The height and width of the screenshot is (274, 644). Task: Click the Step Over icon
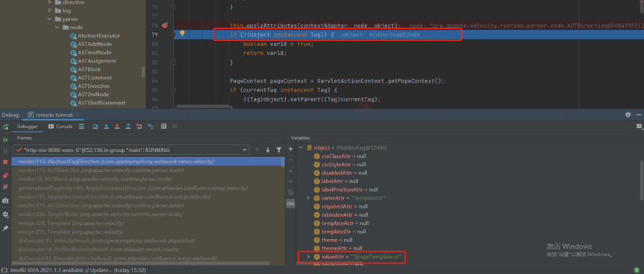pyautogui.click(x=95, y=127)
